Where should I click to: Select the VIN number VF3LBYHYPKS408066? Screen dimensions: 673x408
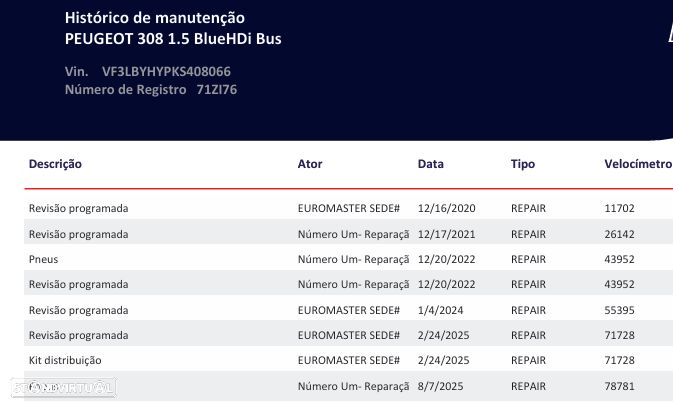coord(173,72)
